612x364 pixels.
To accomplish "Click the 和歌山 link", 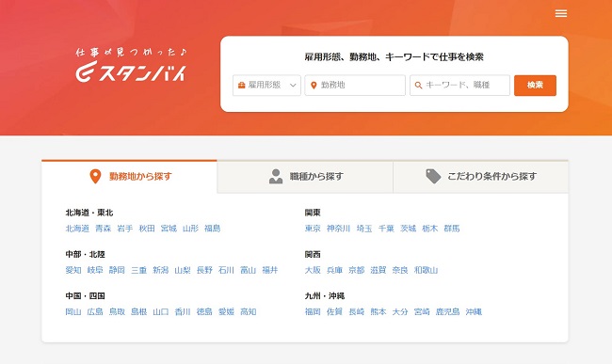I will point(426,270).
